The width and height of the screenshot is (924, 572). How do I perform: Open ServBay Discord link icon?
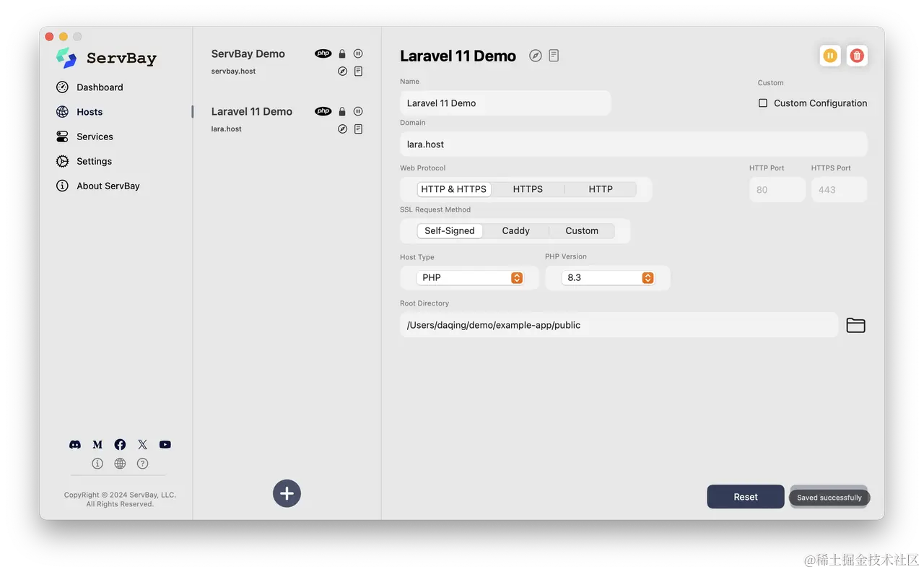[75, 445]
